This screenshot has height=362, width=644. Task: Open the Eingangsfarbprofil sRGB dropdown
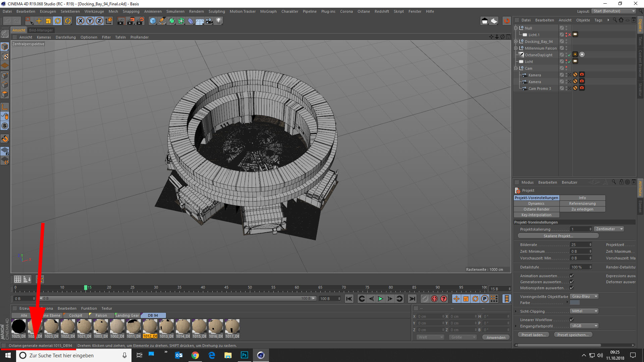pyautogui.click(x=584, y=326)
